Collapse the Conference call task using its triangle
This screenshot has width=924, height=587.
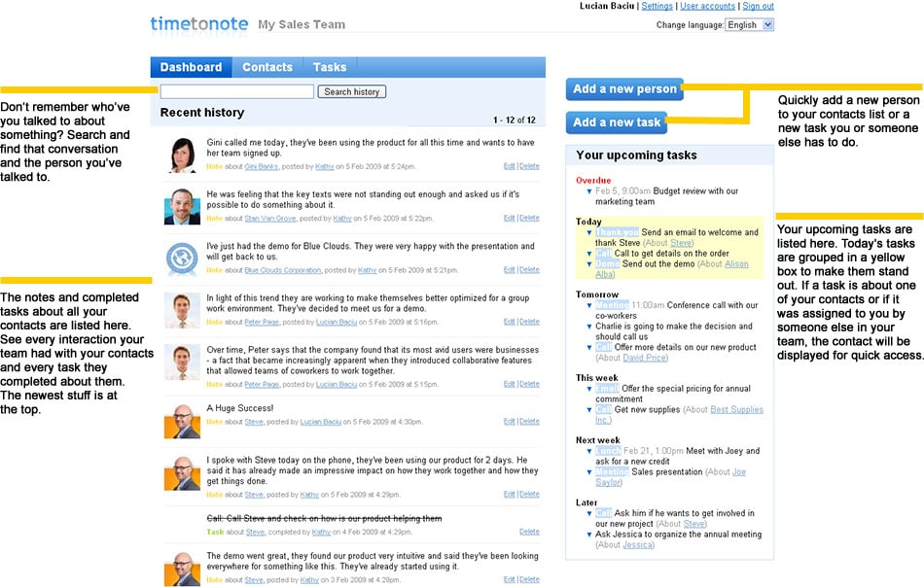click(589, 303)
